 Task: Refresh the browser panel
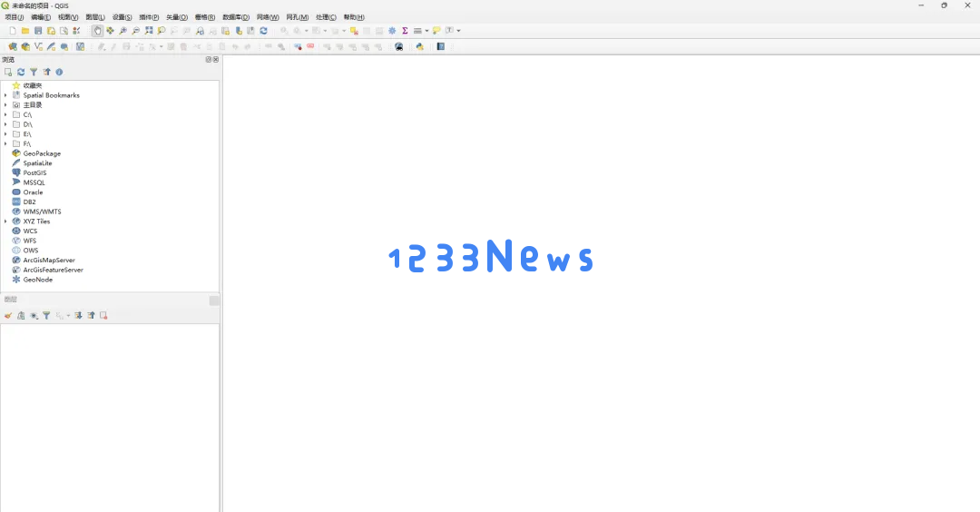click(21, 72)
